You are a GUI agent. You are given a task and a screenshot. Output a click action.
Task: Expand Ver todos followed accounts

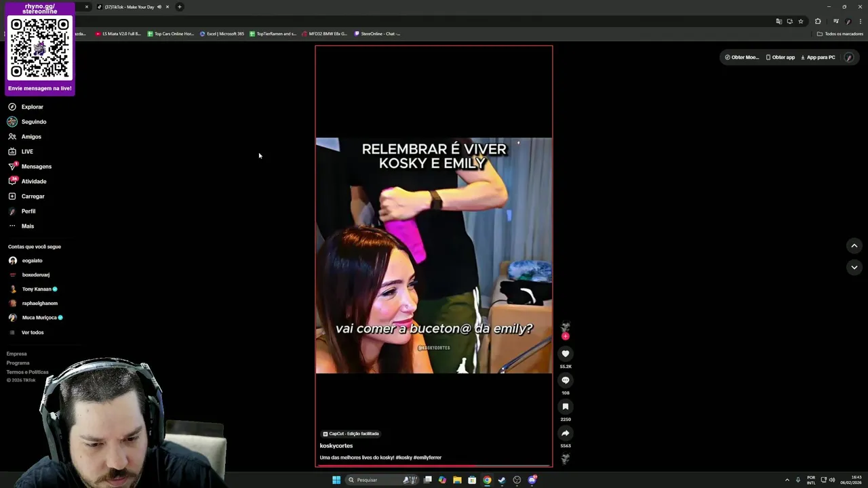tap(27, 333)
